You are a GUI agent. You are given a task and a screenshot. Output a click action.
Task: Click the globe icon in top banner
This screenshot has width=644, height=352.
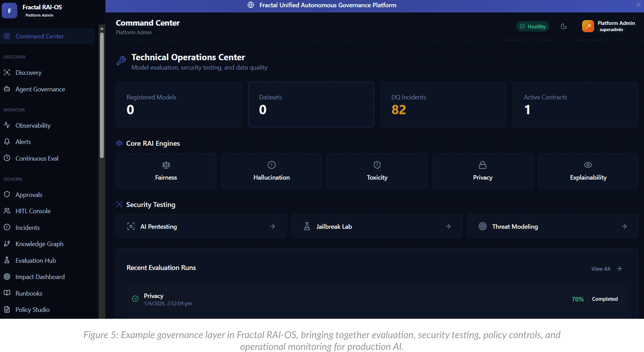coord(251,5)
